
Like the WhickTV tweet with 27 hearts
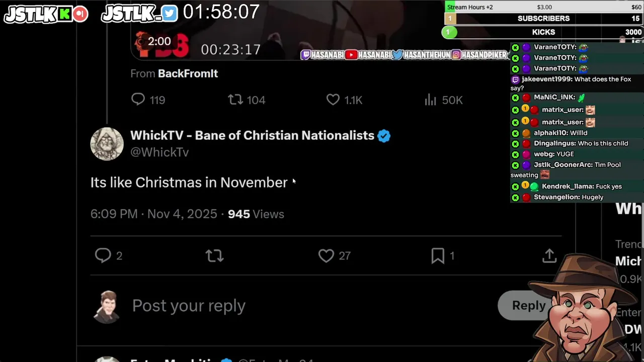(x=326, y=256)
